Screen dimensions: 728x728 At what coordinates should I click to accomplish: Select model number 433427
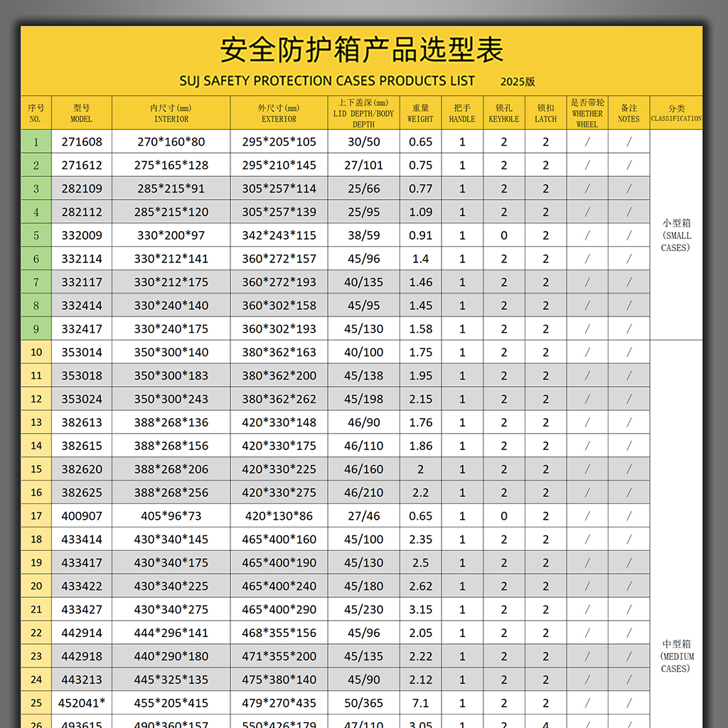82,609
